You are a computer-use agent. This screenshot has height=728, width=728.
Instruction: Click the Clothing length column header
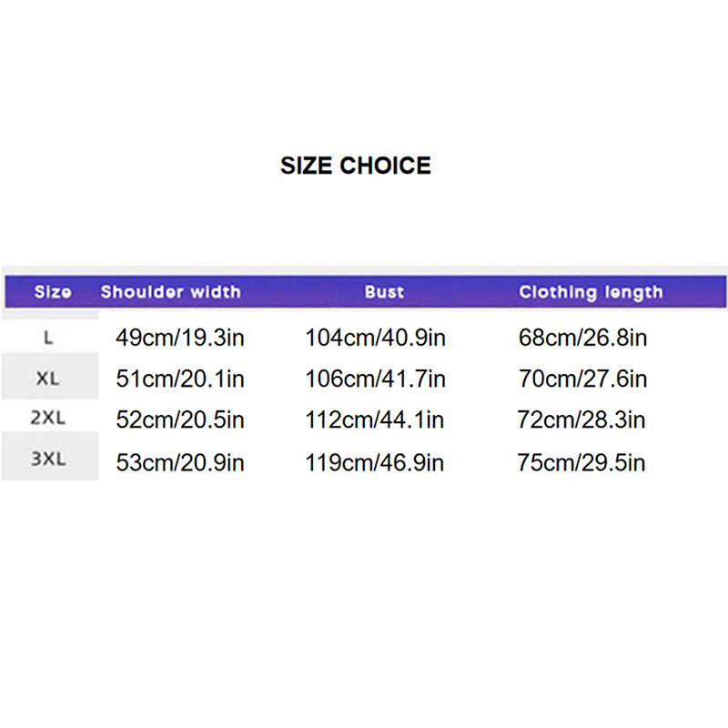pyautogui.click(x=591, y=292)
